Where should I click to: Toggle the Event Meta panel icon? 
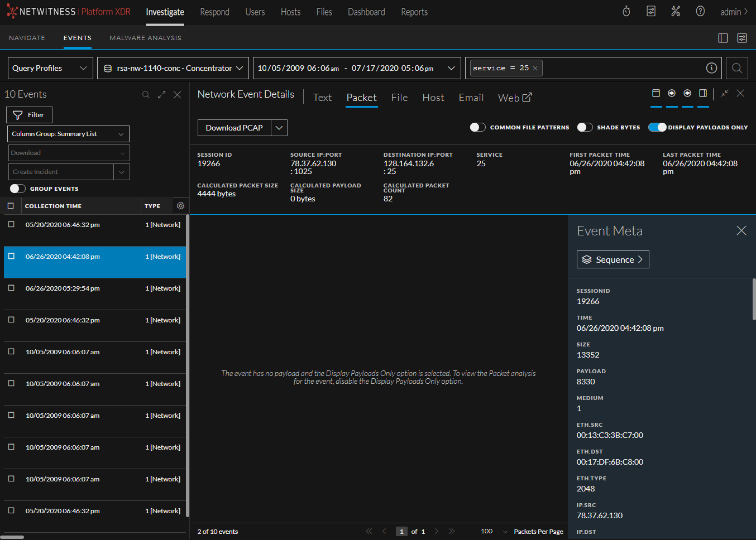[703, 93]
